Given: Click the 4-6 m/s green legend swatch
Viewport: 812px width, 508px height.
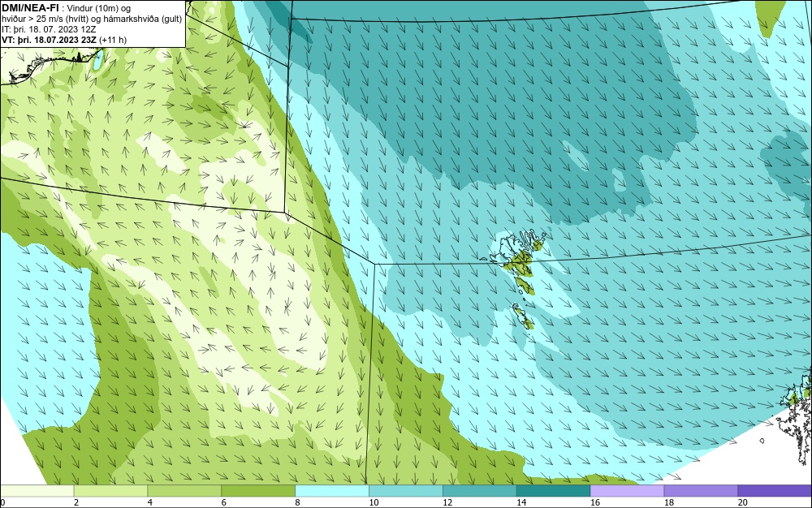Looking at the screenshot, I should [x=184, y=491].
